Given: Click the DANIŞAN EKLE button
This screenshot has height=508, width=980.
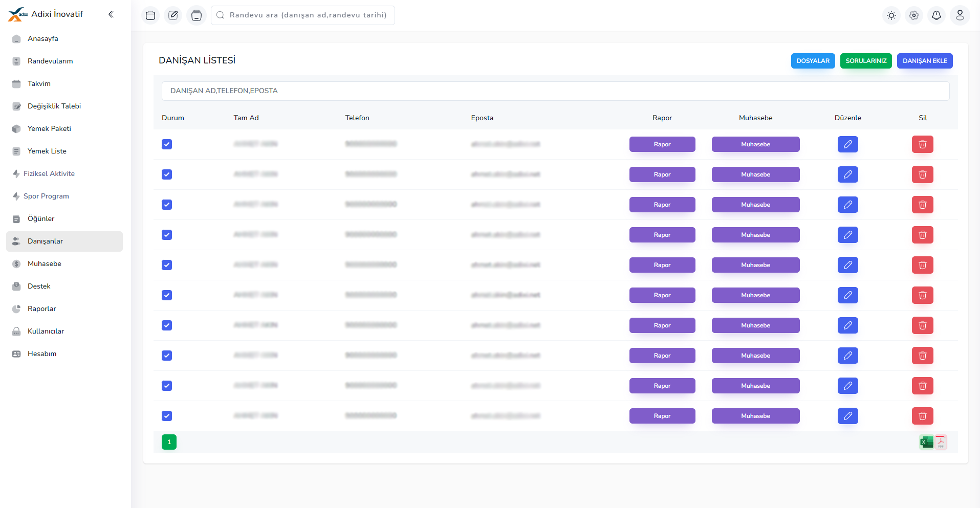Looking at the screenshot, I should point(925,61).
